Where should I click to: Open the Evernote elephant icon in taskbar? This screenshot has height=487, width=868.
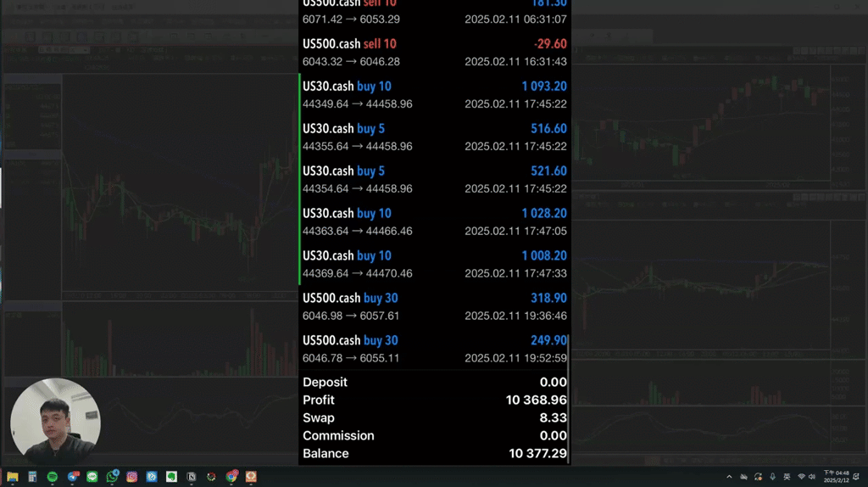pyautogui.click(x=171, y=477)
